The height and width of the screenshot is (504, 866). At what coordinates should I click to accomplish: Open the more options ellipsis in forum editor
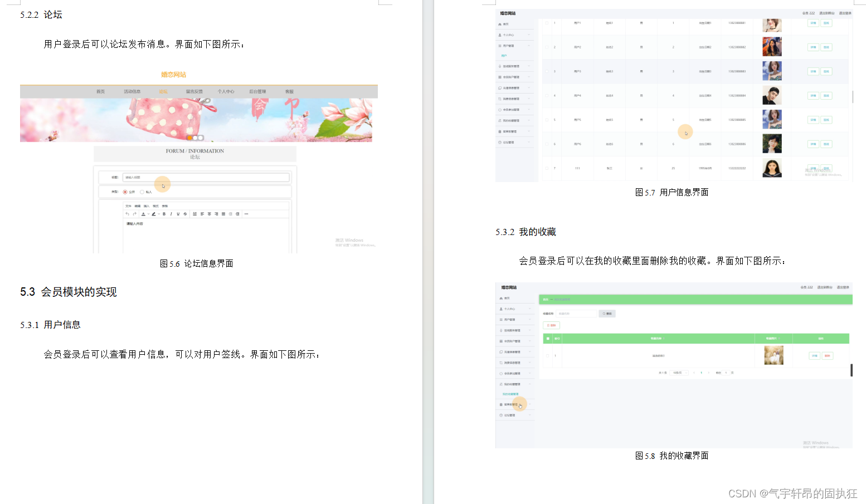(246, 214)
